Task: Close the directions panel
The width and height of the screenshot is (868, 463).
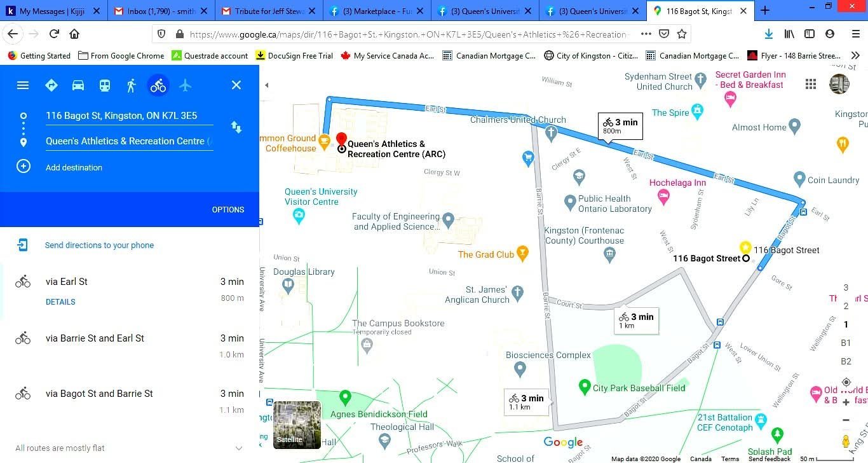Action: coord(236,85)
